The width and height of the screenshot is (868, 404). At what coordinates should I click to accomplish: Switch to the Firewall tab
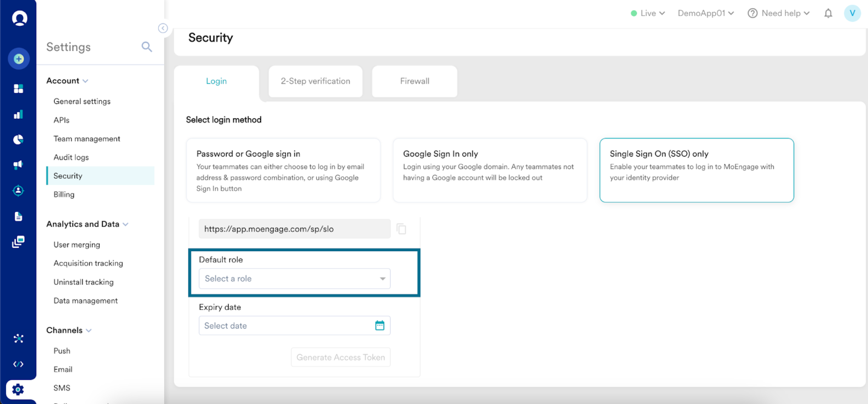click(x=414, y=81)
